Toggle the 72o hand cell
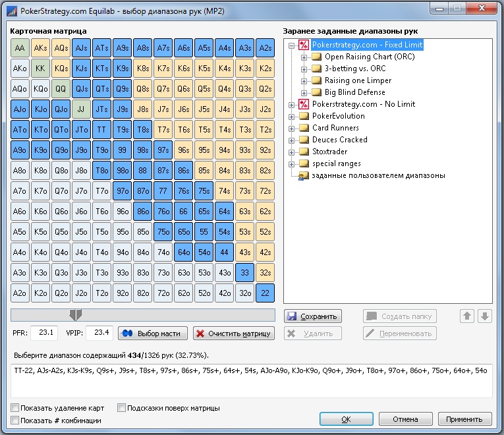 pos(163,293)
